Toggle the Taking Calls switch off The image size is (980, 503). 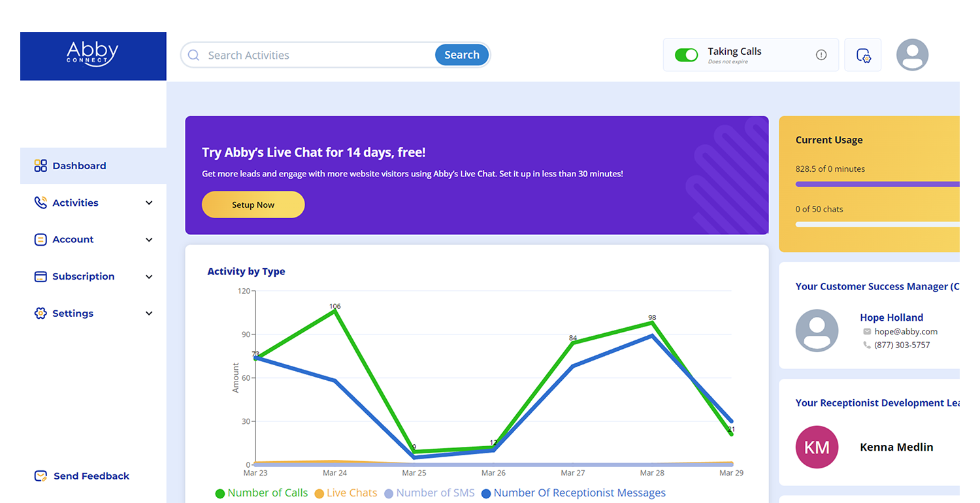686,55
